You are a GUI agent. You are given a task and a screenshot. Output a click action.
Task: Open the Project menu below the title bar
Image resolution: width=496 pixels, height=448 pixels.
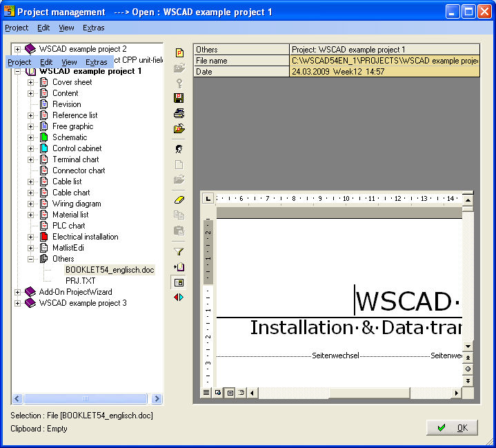pyautogui.click(x=17, y=28)
